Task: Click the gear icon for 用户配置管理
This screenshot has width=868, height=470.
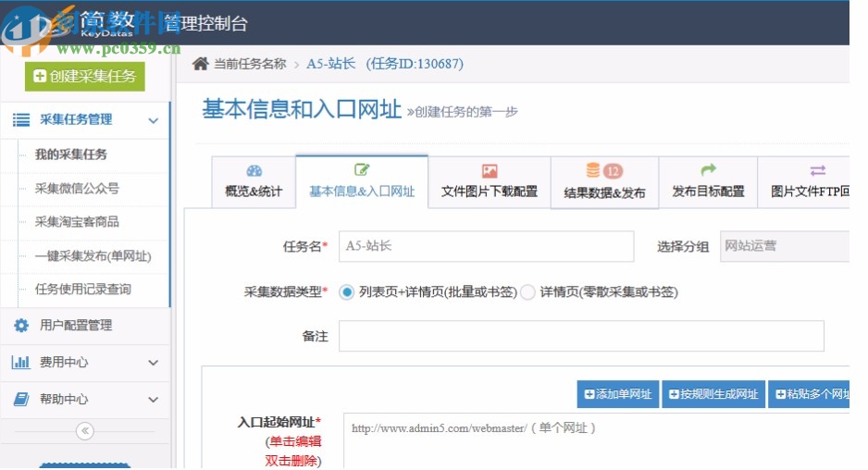Action: tap(21, 325)
